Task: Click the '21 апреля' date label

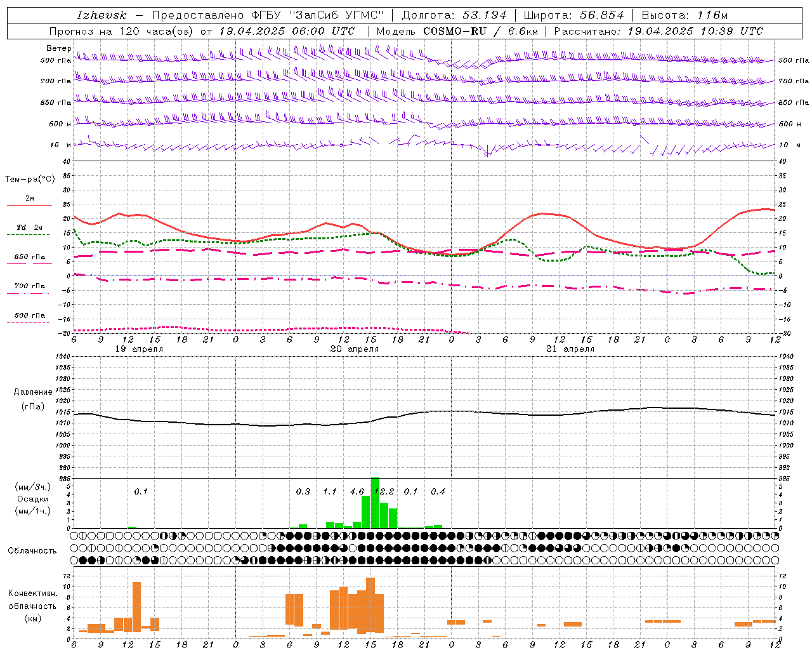Action: coord(570,349)
